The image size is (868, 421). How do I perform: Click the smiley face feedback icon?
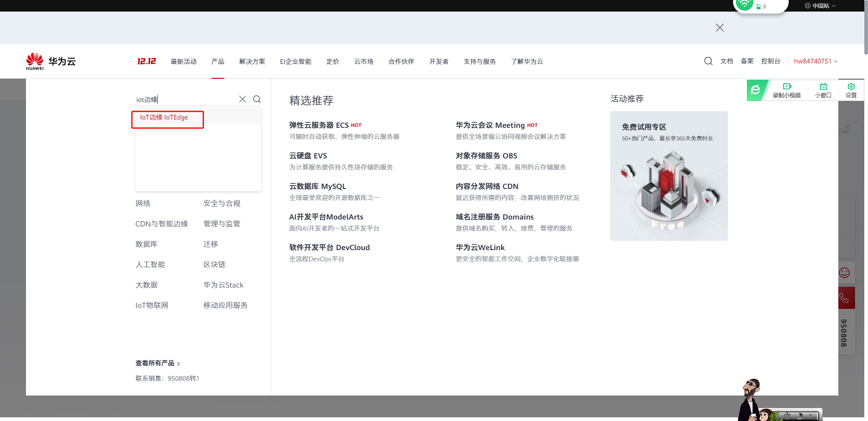844,272
